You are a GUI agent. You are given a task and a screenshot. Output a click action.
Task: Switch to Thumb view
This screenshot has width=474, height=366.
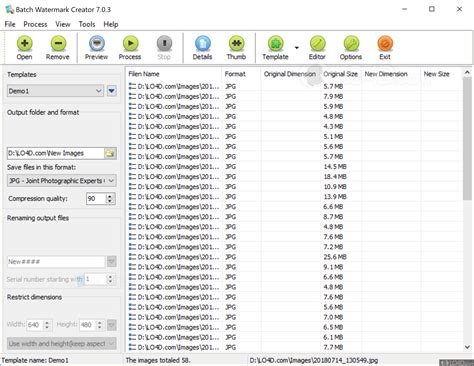[236, 48]
